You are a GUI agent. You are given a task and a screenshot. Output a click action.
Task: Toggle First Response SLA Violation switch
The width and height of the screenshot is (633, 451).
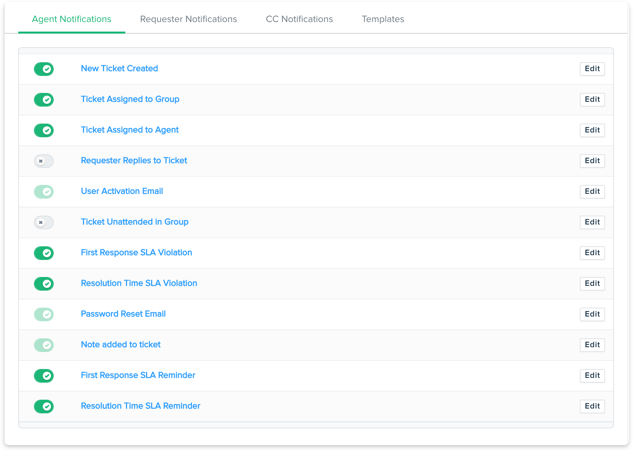(44, 253)
